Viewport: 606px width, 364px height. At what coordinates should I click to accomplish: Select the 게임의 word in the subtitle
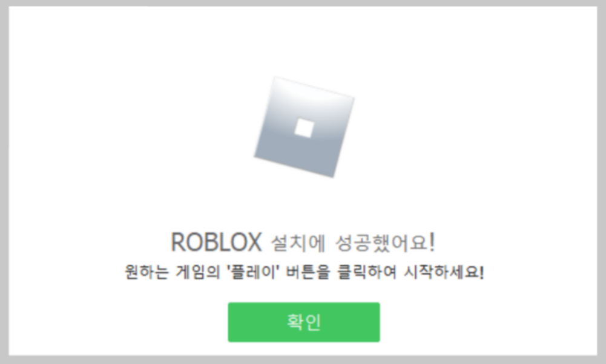(197, 271)
